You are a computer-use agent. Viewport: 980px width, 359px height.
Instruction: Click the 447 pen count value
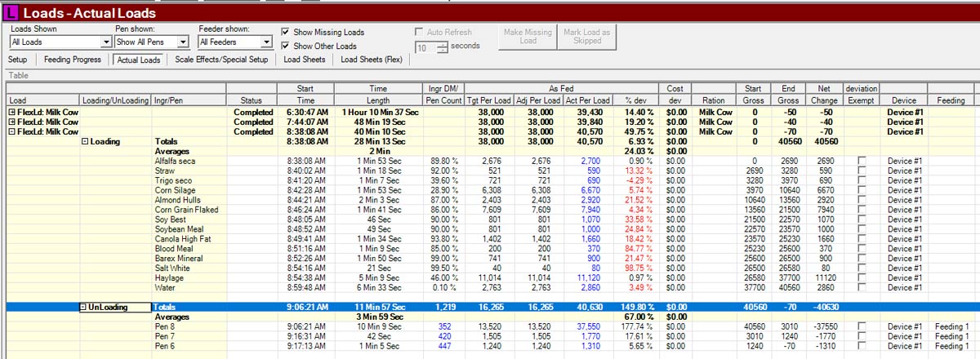[445, 346]
